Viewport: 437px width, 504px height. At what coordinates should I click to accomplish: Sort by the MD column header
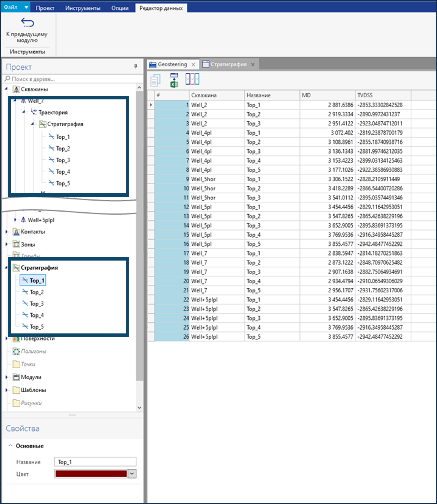[327, 95]
